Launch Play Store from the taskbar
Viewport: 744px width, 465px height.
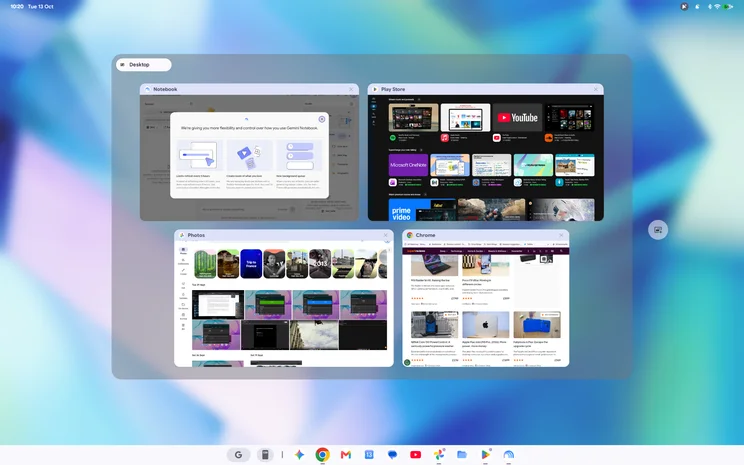(x=485, y=455)
